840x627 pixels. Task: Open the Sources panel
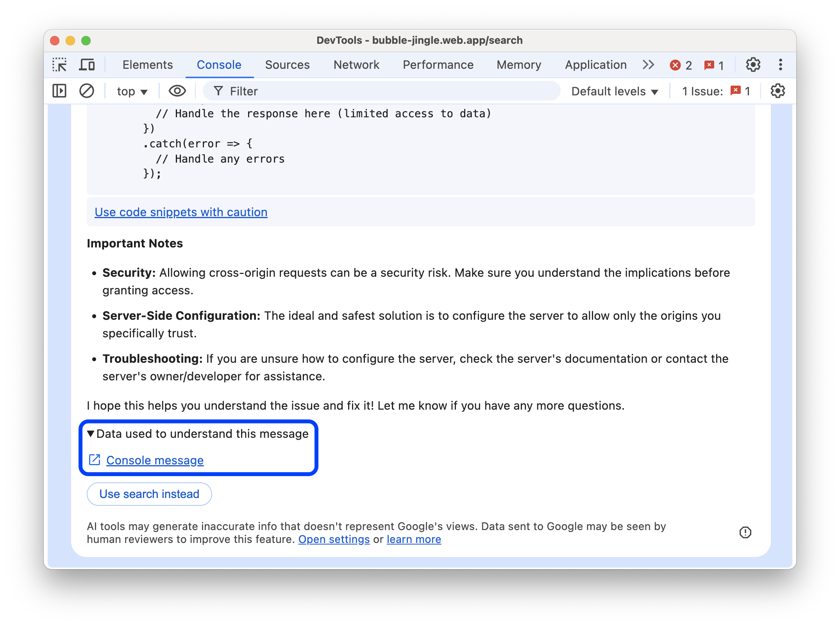pyautogui.click(x=286, y=64)
